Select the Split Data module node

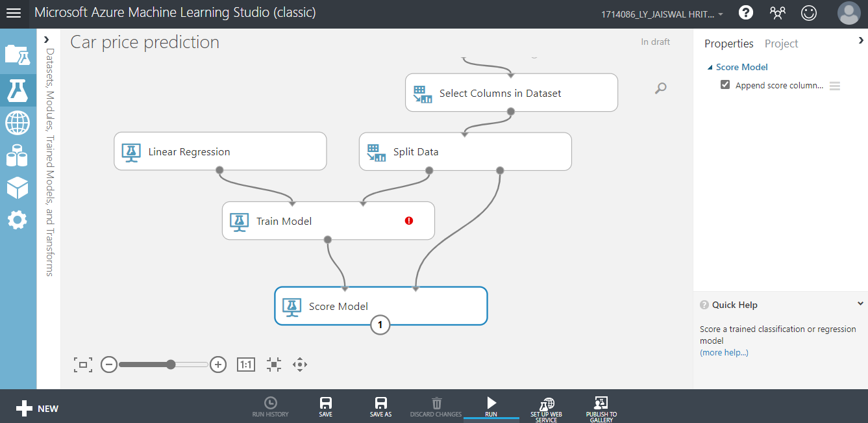[x=465, y=152]
